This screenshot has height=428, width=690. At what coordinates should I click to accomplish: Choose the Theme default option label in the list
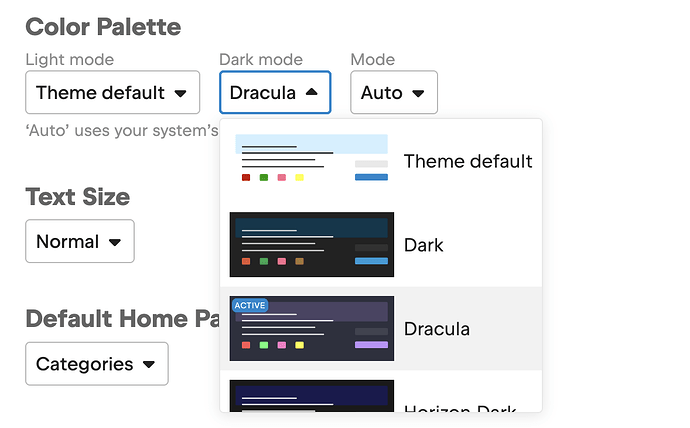coord(468,161)
